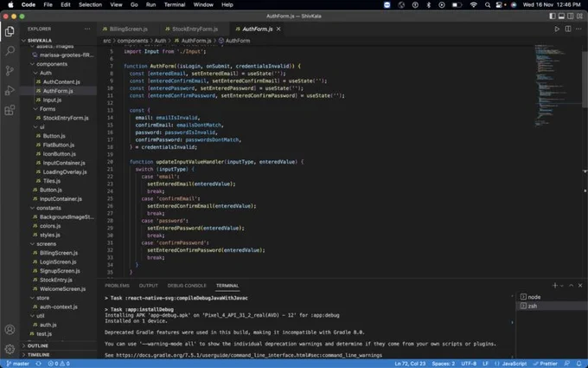The width and height of the screenshot is (588, 368).
Task: Run the file with the play icon
Action: [557, 29]
